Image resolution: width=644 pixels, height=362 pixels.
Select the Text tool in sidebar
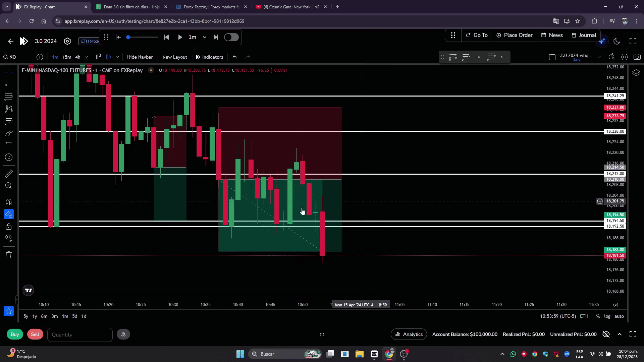pyautogui.click(x=9, y=145)
